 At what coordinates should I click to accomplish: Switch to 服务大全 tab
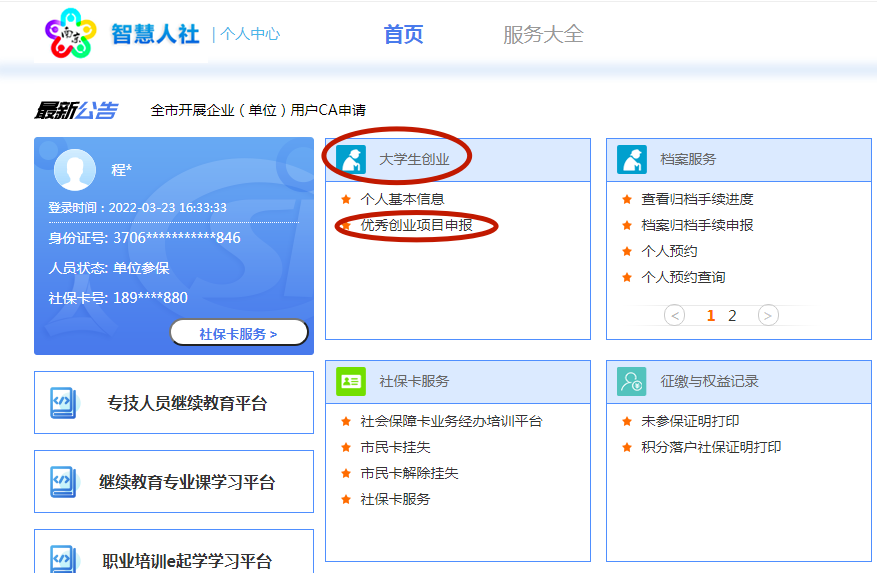coord(543,35)
